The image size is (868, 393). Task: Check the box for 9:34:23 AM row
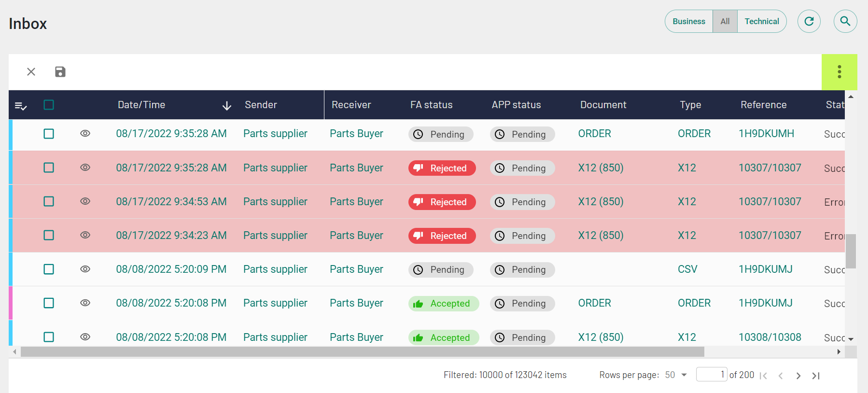[x=49, y=235]
